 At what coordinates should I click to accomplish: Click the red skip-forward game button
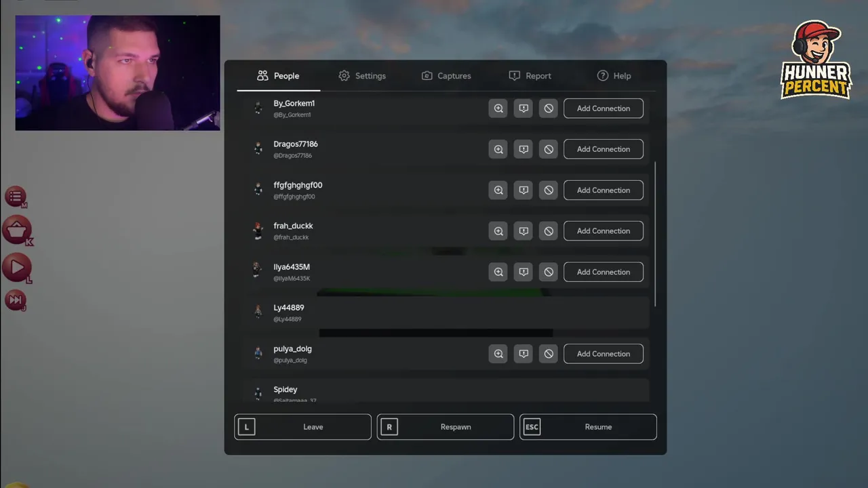coord(15,300)
